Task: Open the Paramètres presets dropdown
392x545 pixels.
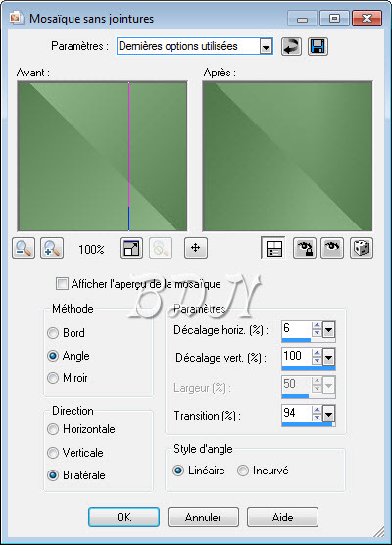Action: (266, 47)
